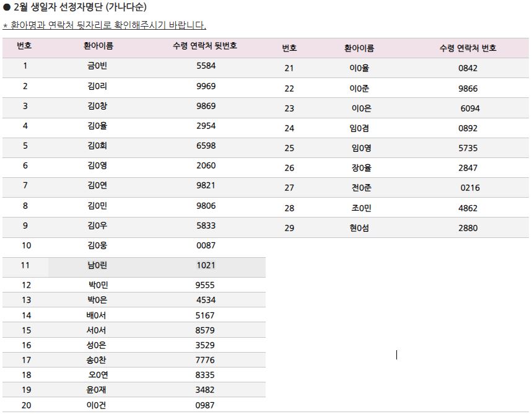Click the '수령 연락처 뒷번호' column header
The width and height of the screenshot is (532, 414).
coord(205,46)
